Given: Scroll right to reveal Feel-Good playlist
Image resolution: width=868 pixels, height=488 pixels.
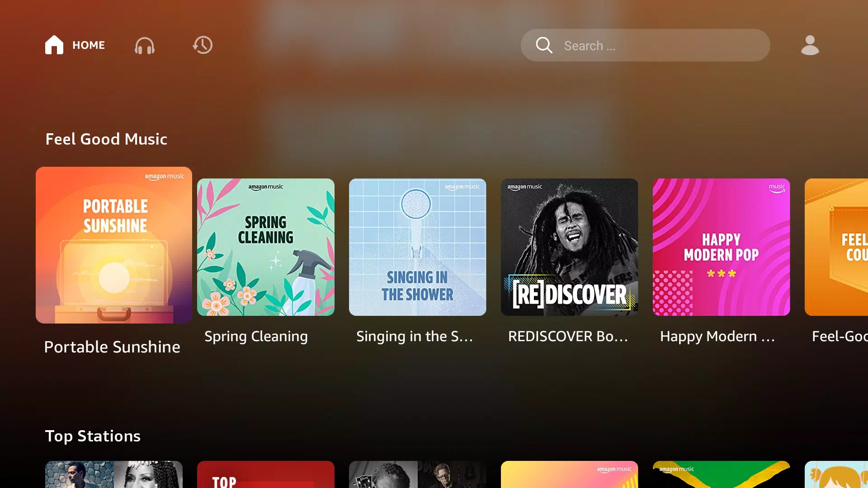Looking at the screenshot, I should [840, 247].
